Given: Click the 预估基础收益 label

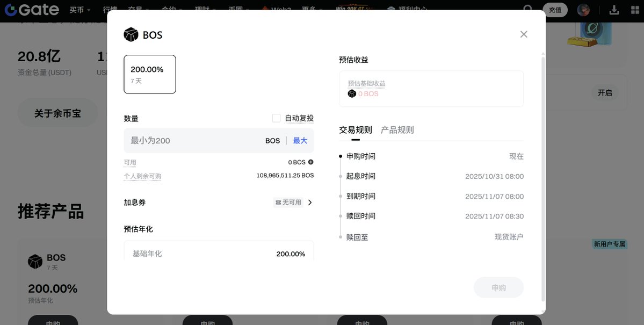Looking at the screenshot, I should click(366, 83).
